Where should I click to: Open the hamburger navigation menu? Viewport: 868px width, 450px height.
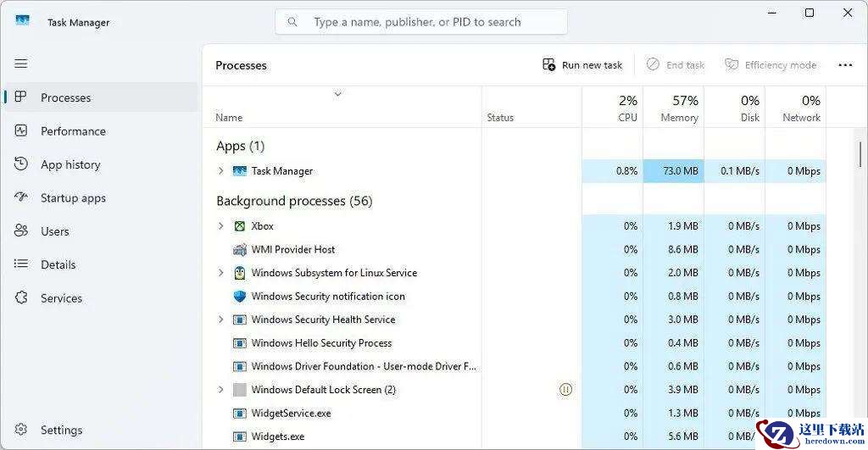[21, 64]
